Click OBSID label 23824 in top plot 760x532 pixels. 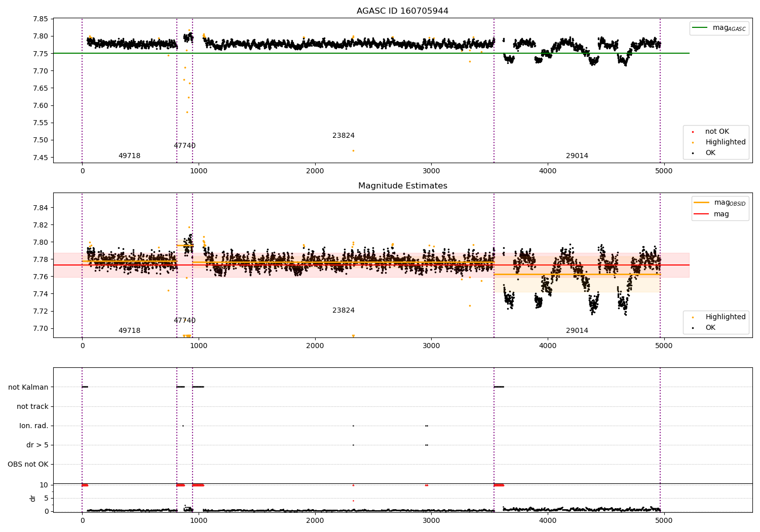[344, 136]
